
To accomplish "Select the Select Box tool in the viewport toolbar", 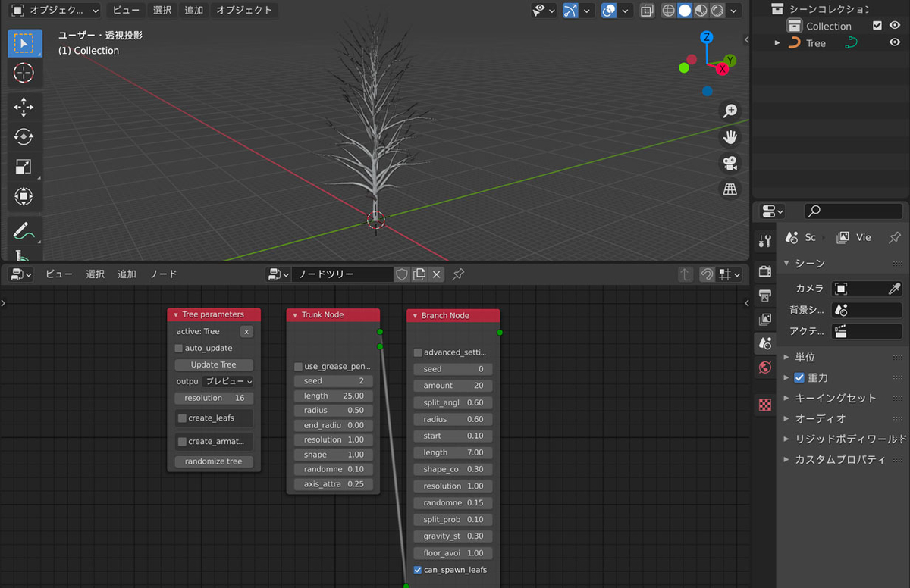I will pyautogui.click(x=24, y=43).
